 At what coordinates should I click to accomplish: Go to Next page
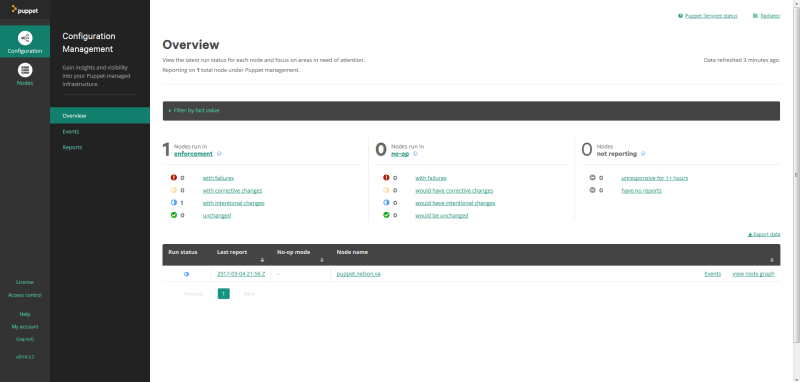(249, 294)
